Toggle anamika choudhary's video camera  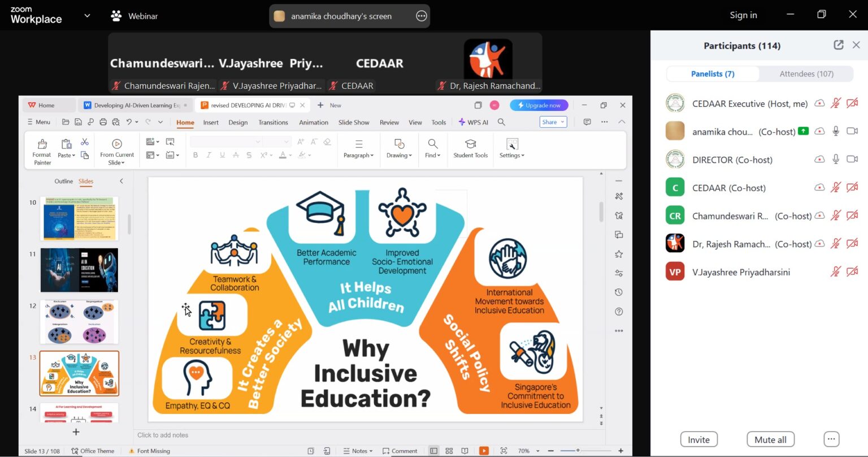tap(852, 131)
